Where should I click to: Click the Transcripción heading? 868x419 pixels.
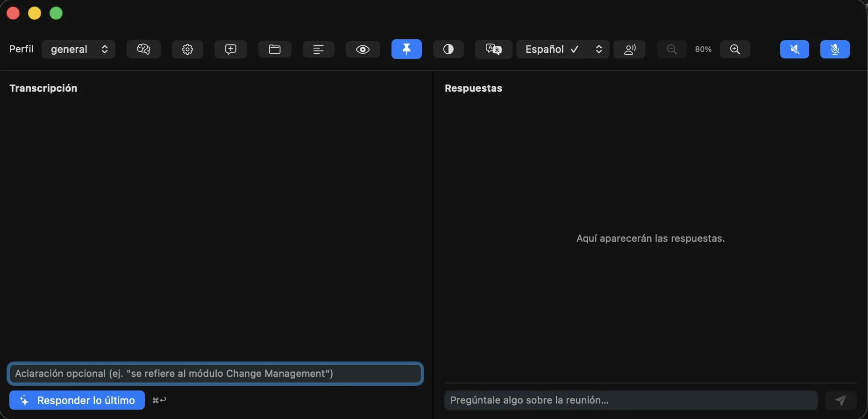pos(43,88)
